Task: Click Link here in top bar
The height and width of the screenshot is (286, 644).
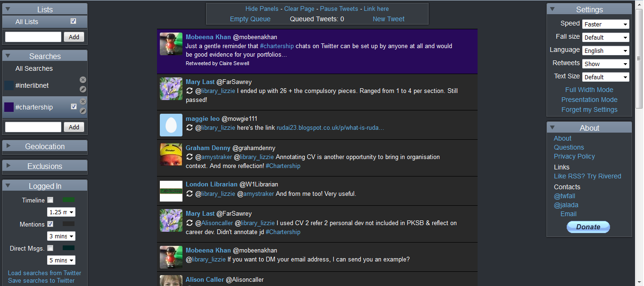Action: point(376,9)
